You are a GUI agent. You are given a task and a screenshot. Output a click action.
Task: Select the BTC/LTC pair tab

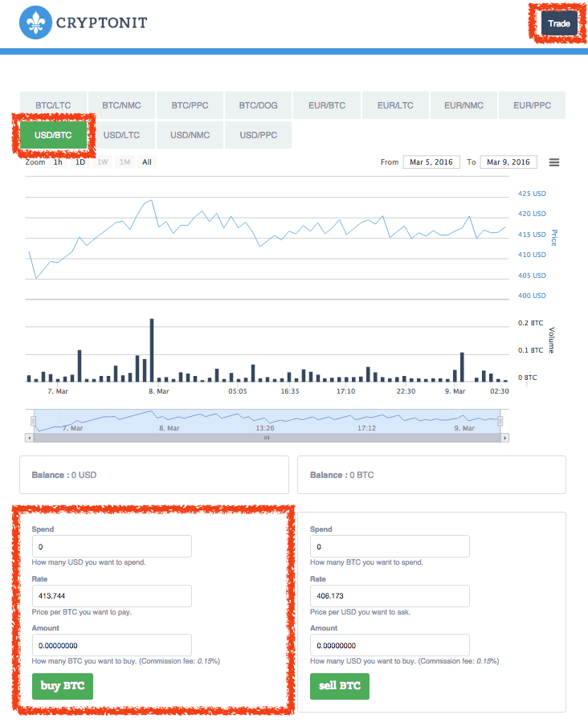coord(53,105)
